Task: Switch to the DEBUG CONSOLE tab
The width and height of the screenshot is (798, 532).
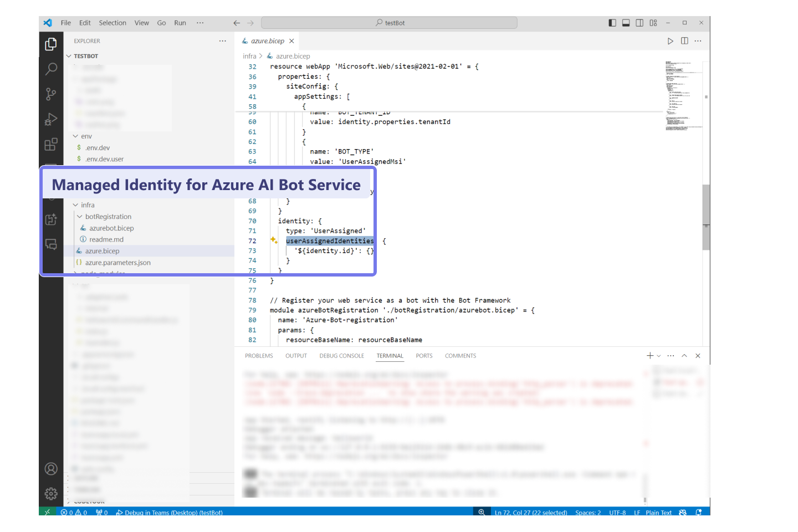Action: (x=341, y=356)
